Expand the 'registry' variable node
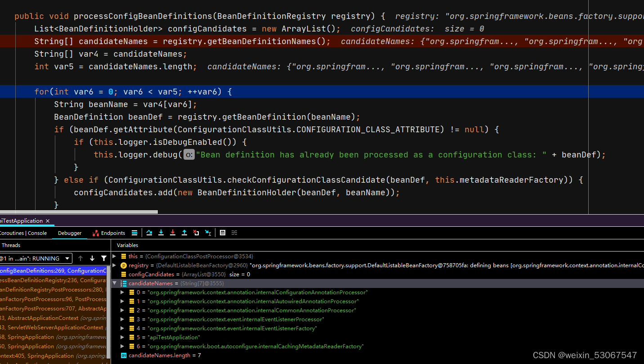644x364 pixels. pos(114,265)
